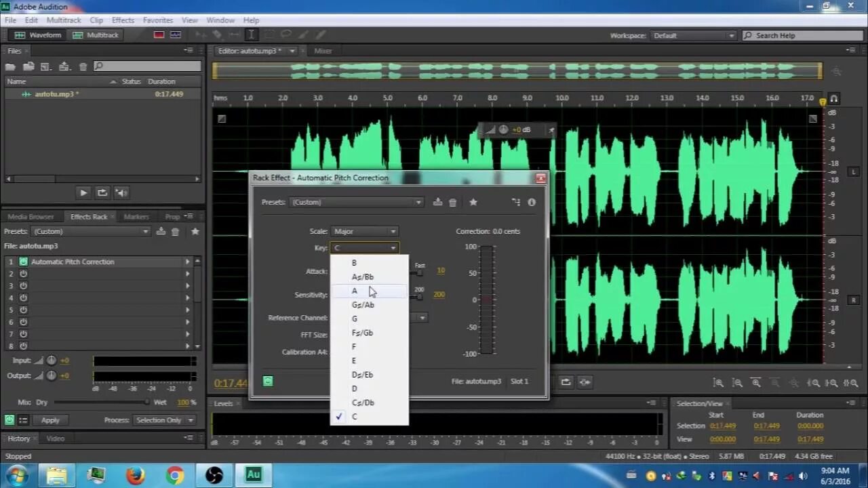The image size is (868, 488).
Task: Click the Apply button in Effects Rack
Action: pos(50,420)
